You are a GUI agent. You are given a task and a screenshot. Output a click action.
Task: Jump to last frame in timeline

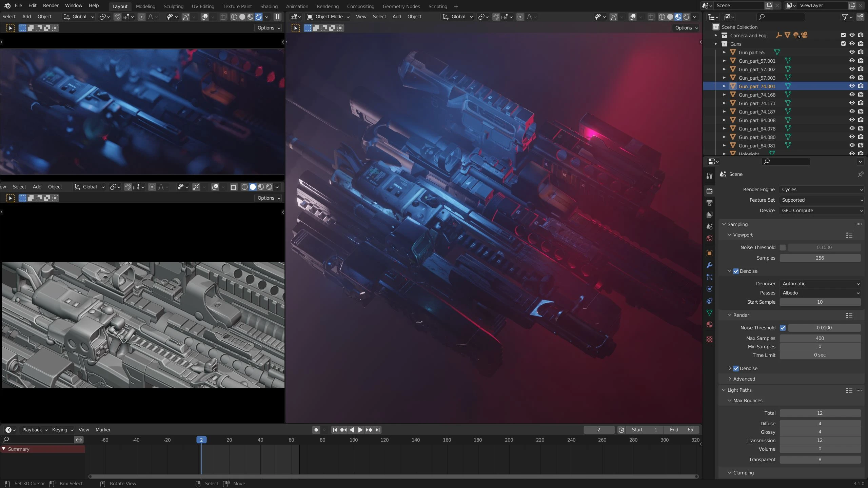377,430
